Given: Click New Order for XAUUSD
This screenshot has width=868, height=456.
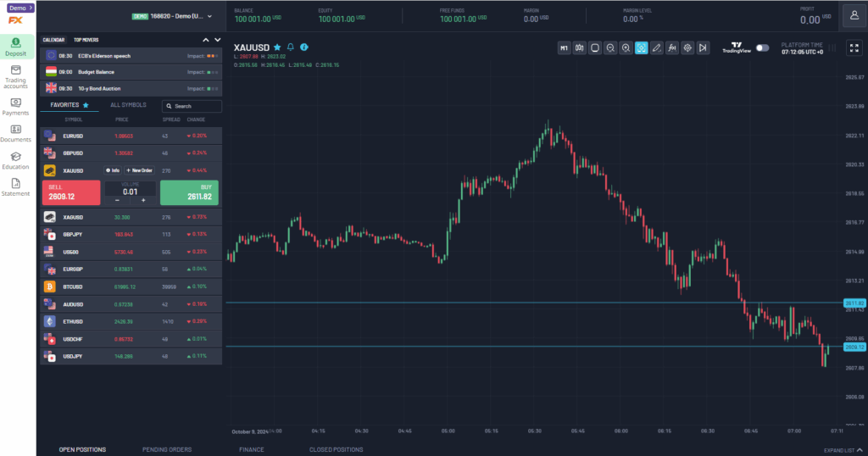Looking at the screenshot, I should (x=139, y=170).
